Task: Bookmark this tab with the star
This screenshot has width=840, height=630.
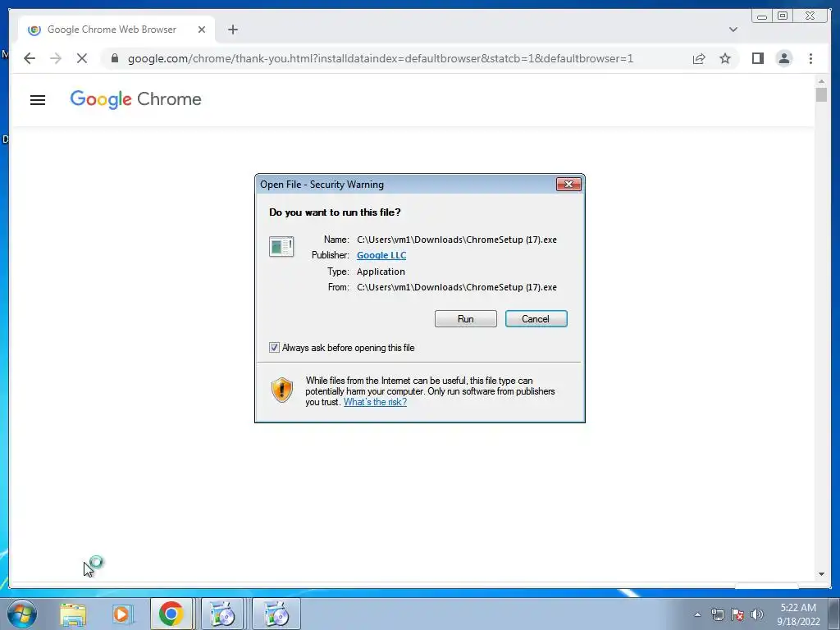Action: click(x=725, y=58)
